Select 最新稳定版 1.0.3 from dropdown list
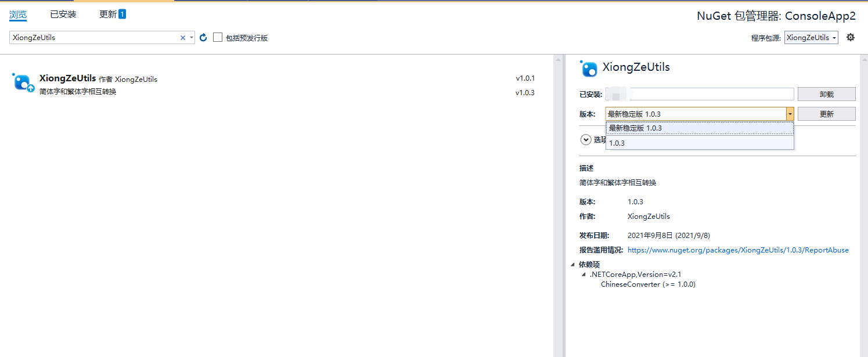 tap(700, 128)
